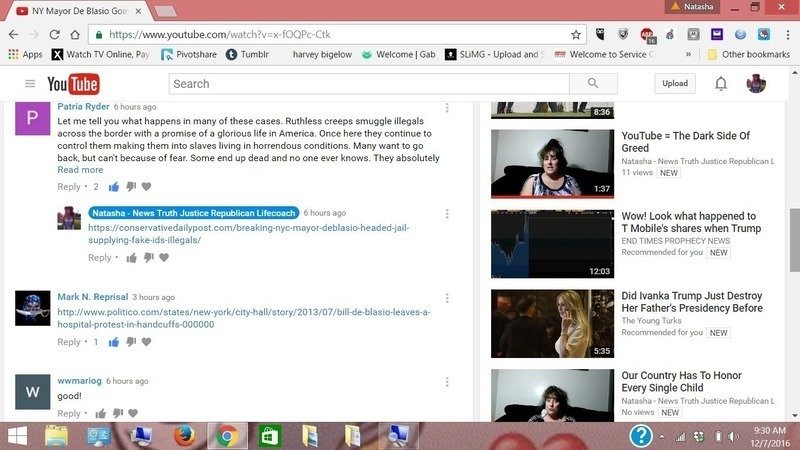Reply to Mark N. Reprisal's comment

click(69, 342)
